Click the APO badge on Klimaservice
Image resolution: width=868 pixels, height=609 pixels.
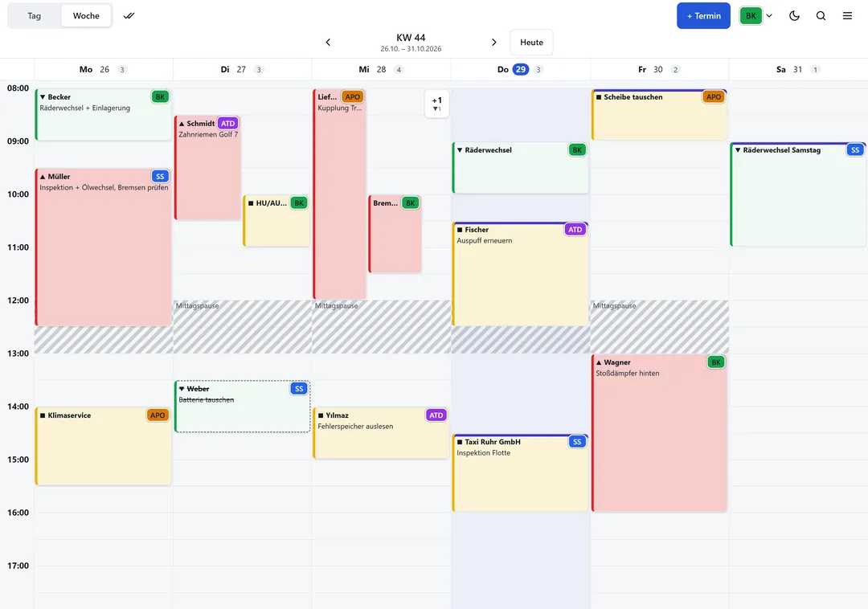click(x=158, y=415)
